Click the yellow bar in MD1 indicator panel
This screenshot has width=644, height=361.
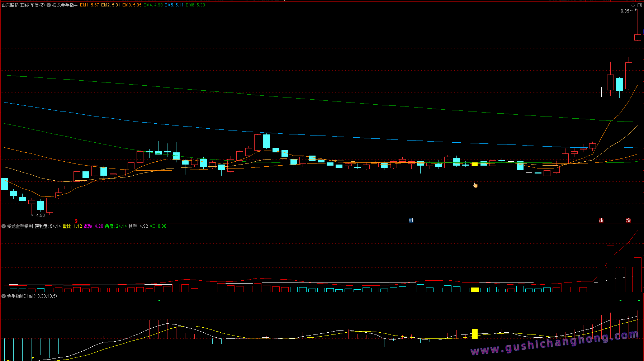coord(475,334)
